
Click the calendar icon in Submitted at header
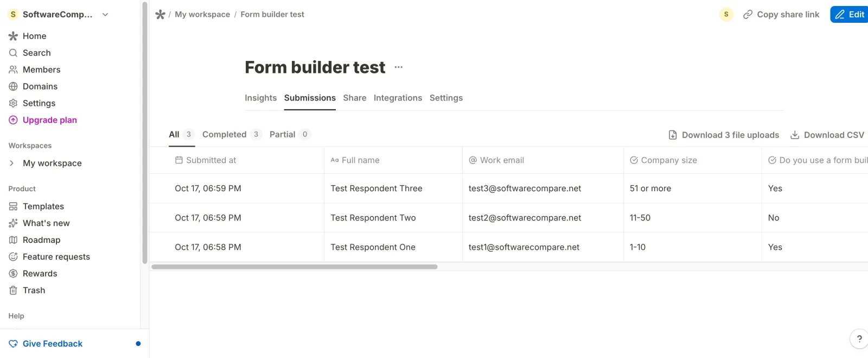click(x=179, y=160)
